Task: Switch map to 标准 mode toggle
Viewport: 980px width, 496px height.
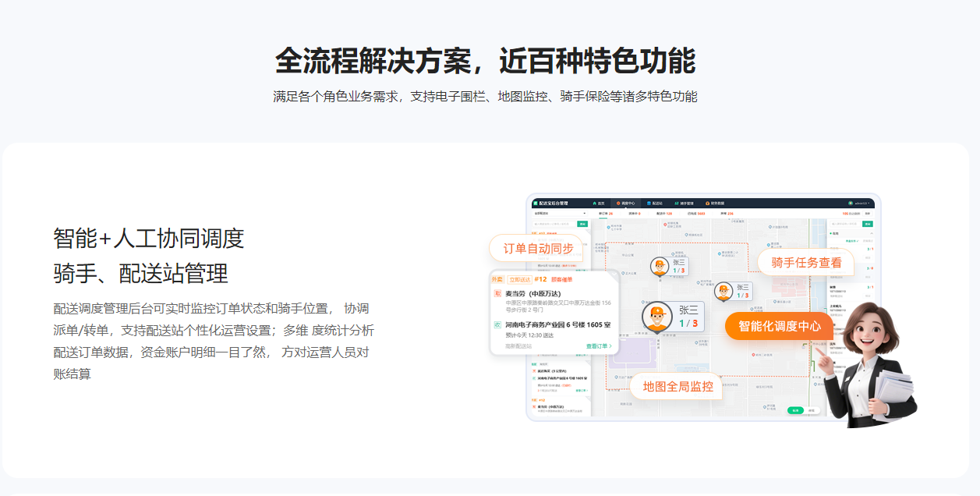Action: pos(795,410)
